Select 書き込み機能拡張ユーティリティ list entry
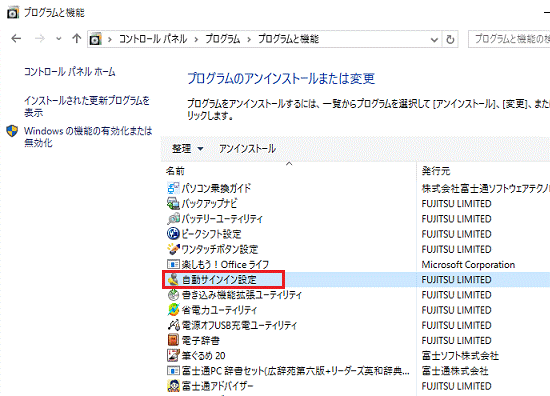This screenshot has height=396, width=550. tap(242, 295)
